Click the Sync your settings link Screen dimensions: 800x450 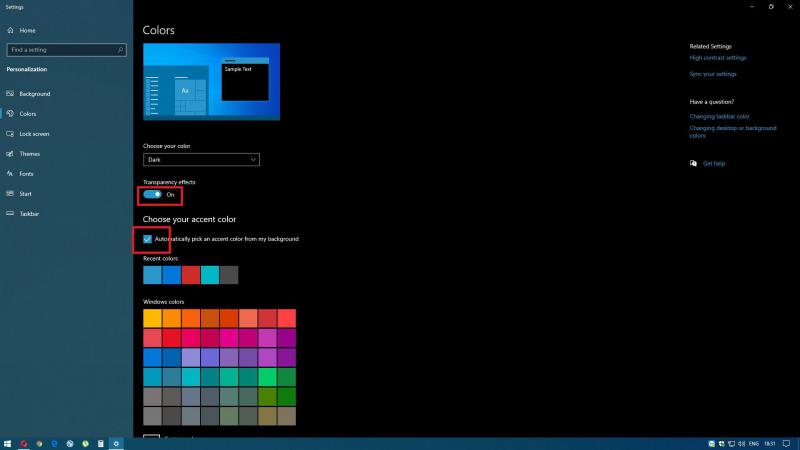coord(712,74)
